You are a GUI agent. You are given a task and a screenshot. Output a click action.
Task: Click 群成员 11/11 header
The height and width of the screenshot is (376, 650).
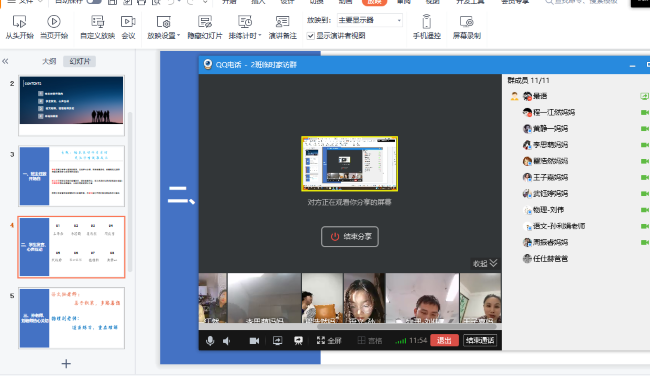pos(529,80)
